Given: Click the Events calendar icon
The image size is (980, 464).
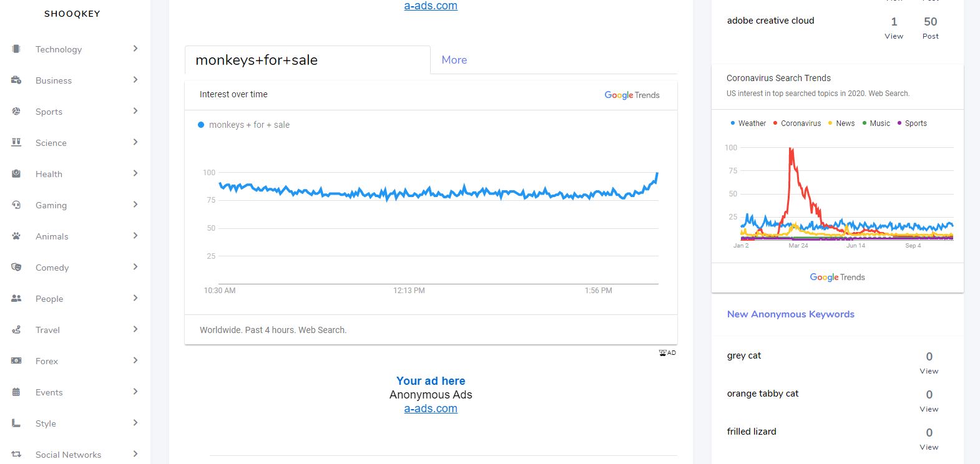Looking at the screenshot, I should pos(16,392).
